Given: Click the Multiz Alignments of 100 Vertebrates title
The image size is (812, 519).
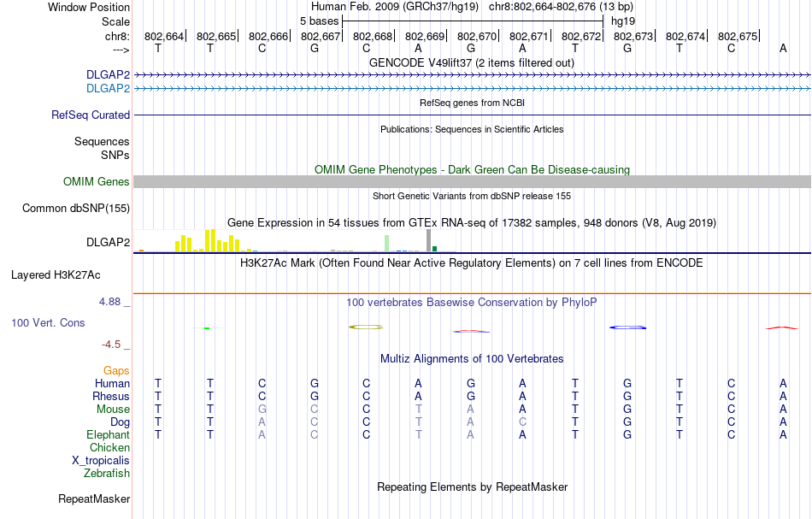Looking at the screenshot, I should [472, 358].
